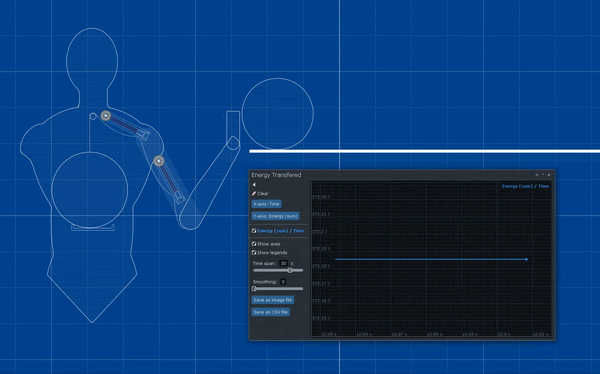Screen dimensions: 600x374
Task: Toggle the Show axes checkbox
Action: click(254, 244)
